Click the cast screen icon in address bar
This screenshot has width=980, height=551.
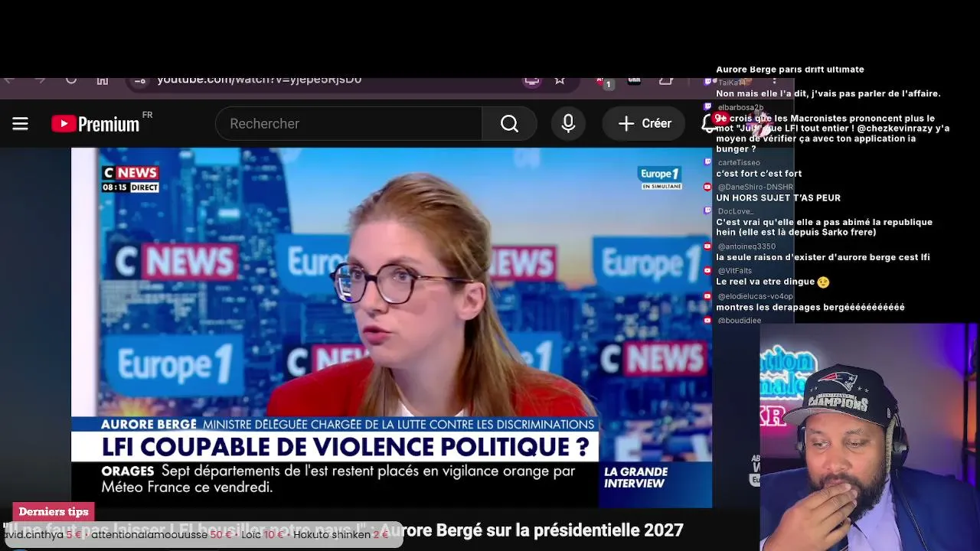[531, 80]
